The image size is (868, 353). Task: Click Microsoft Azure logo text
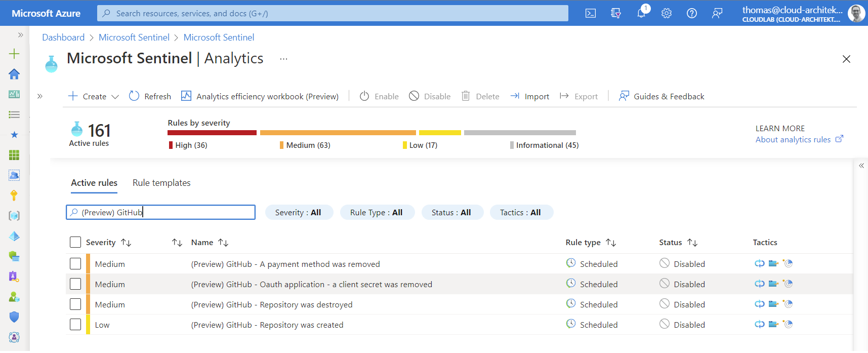pyautogui.click(x=46, y=13)
